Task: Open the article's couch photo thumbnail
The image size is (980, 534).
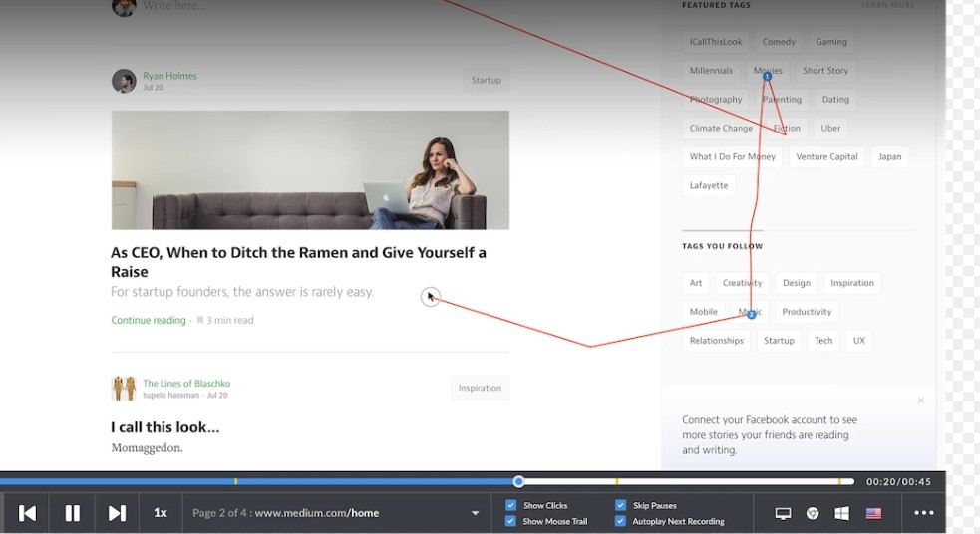Action: [310, 169]
